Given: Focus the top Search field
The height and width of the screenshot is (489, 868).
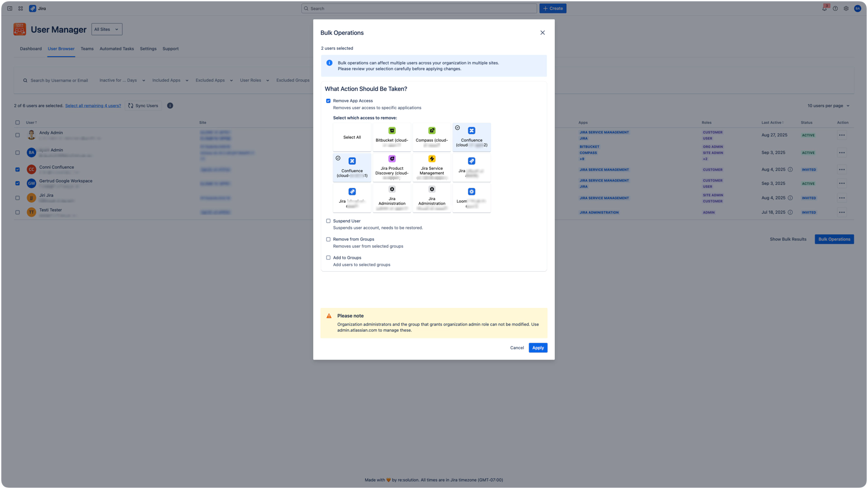Looking at the screenshot, I should point(419,9).
